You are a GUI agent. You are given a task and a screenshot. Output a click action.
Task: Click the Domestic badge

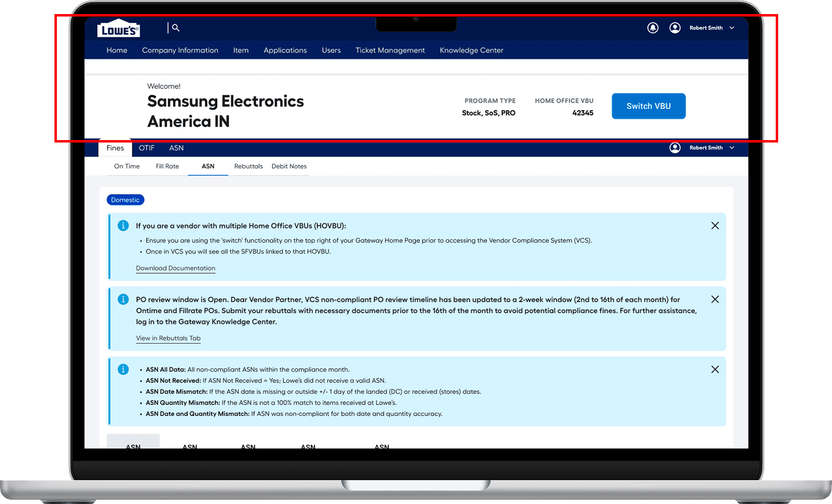[125, 200]
